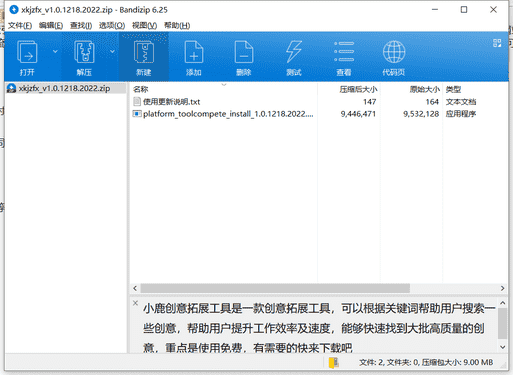513x375 pixels.
Task: Click the View (查看) list icon
Action: coord(344,52)
